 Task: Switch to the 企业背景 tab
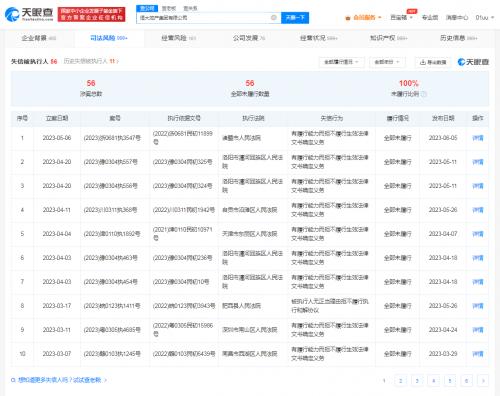(39, 38)
